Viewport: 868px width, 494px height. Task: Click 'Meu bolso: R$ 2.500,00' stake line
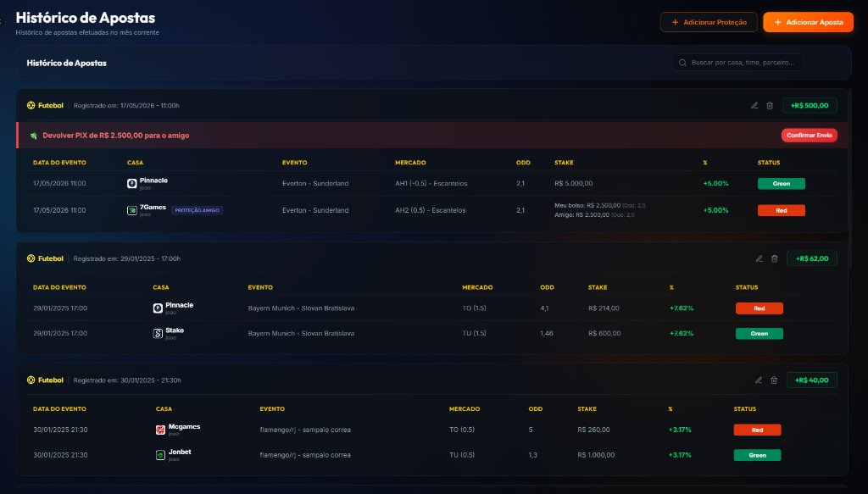coord(587,205)
